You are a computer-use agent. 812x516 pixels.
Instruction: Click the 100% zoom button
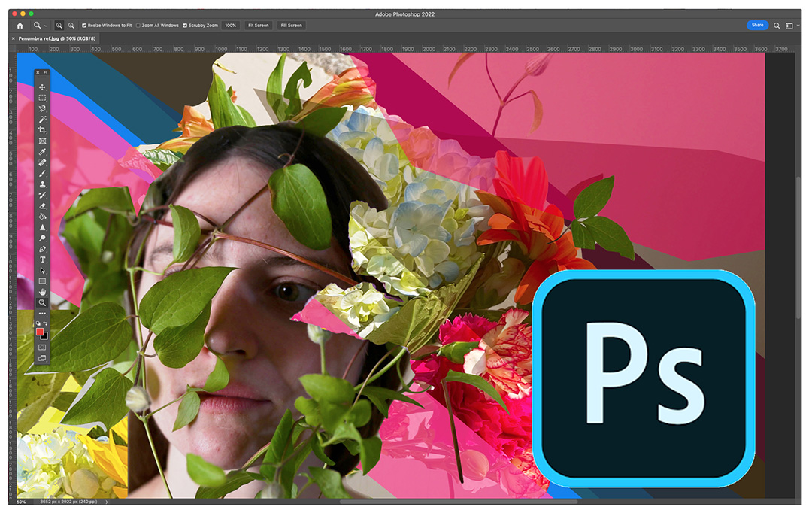point(231,26)
